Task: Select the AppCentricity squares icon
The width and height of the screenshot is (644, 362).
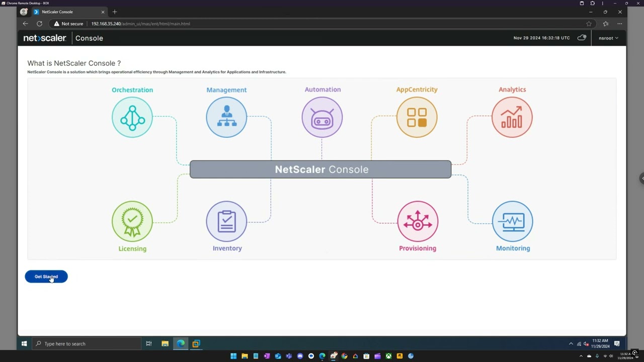Action: coord(417,117)
